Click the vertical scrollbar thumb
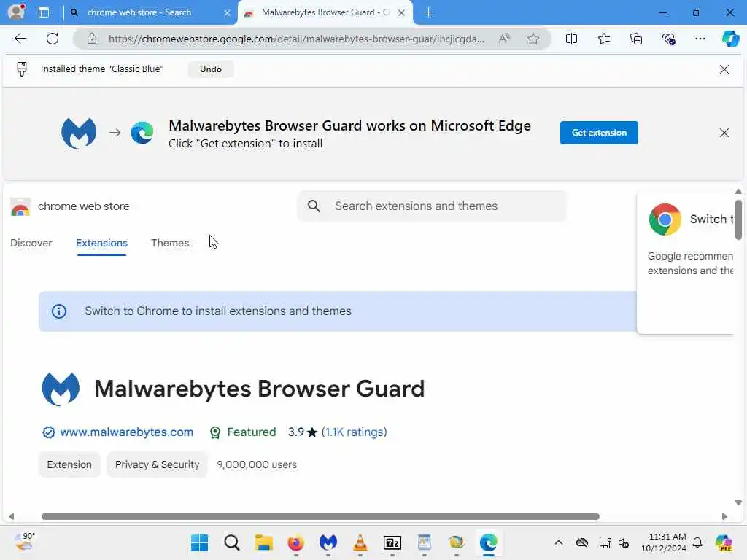747x560 pixels. [x=738, y=220]
